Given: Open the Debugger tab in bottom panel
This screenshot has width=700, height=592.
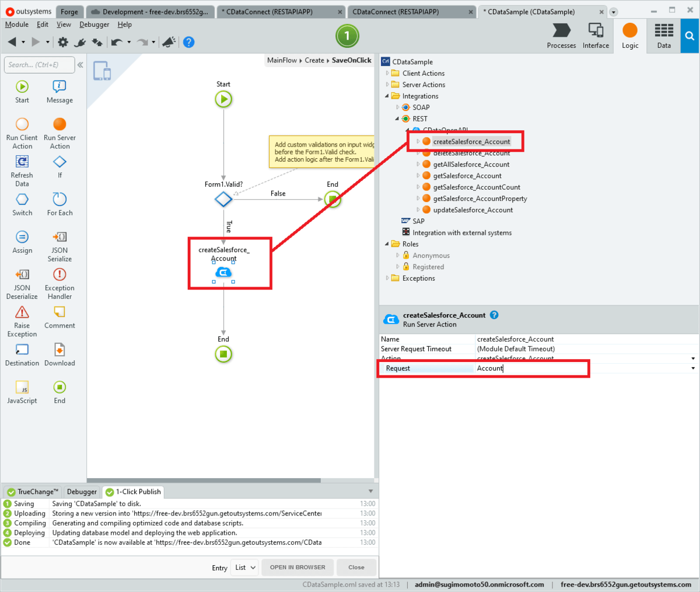Looking at the screenshot, I should (x=82, y=492).
